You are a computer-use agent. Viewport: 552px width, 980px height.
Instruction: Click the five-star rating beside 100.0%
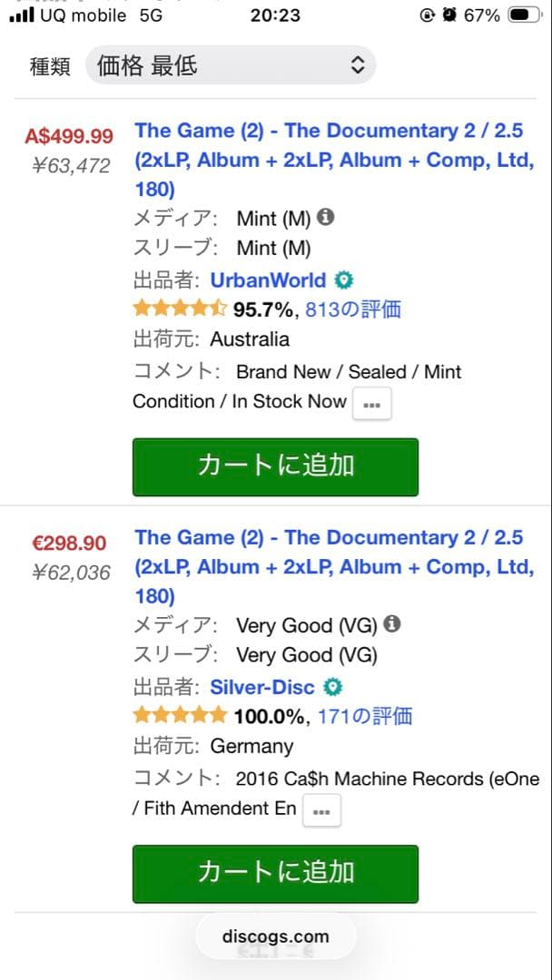point(177,716)
